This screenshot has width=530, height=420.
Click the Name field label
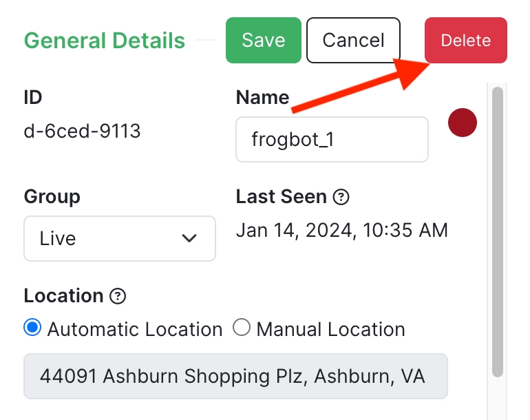pos(262,97)
